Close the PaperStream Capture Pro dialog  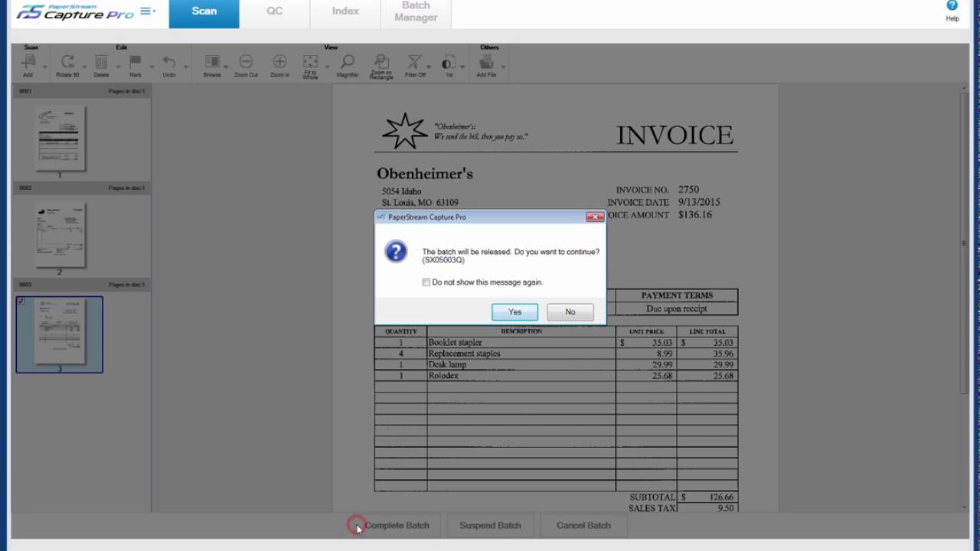tap(595, 217)
